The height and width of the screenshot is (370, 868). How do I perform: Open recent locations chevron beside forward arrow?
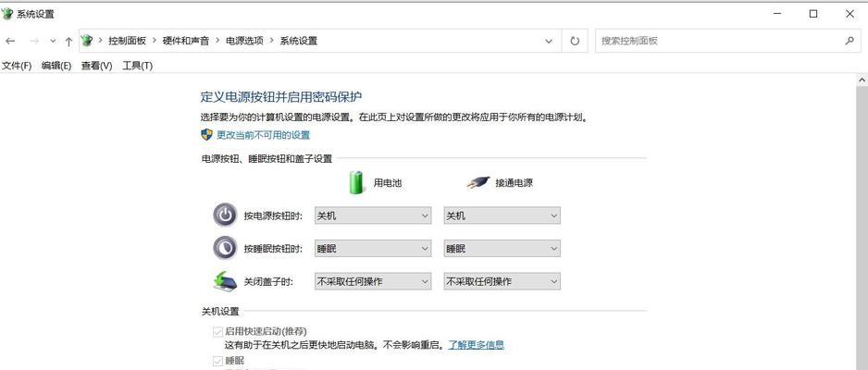[53, 41]
